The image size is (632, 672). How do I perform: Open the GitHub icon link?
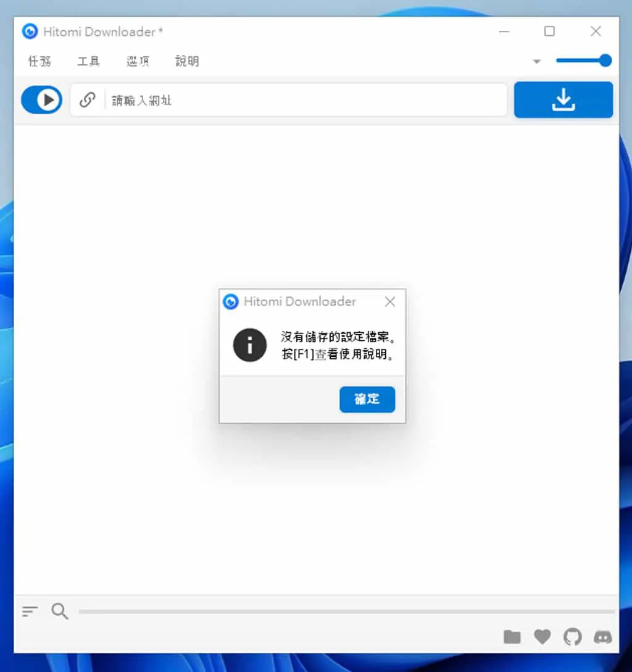pos(573,637)
